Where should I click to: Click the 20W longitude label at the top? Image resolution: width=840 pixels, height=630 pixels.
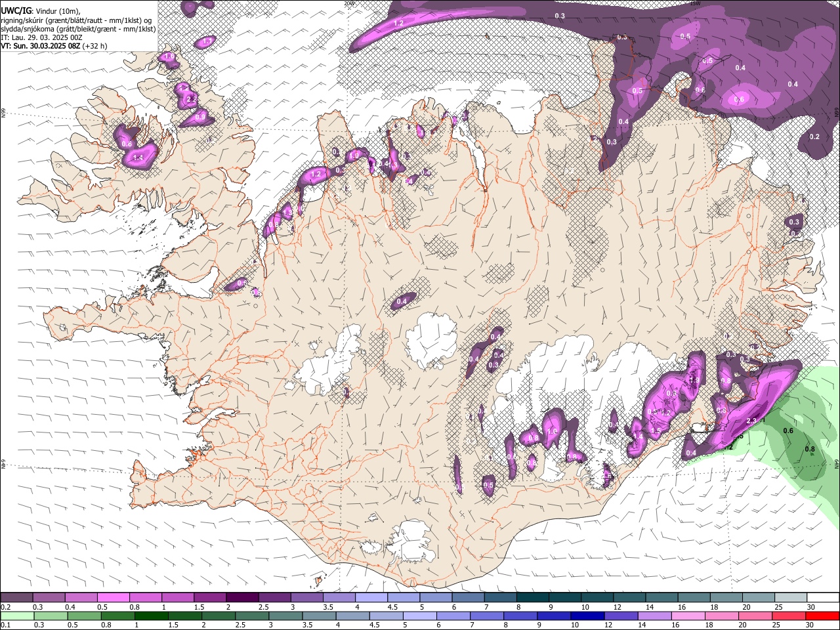tap(348, 3)
